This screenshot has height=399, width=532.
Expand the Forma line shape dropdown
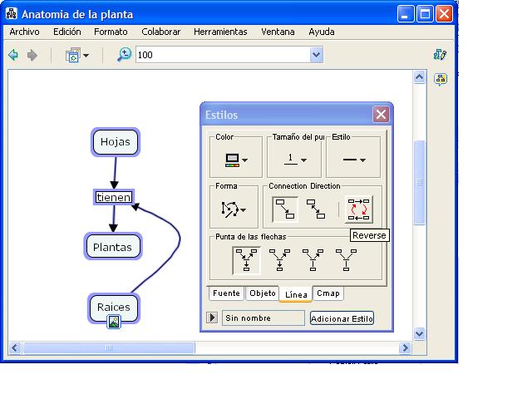234,209
